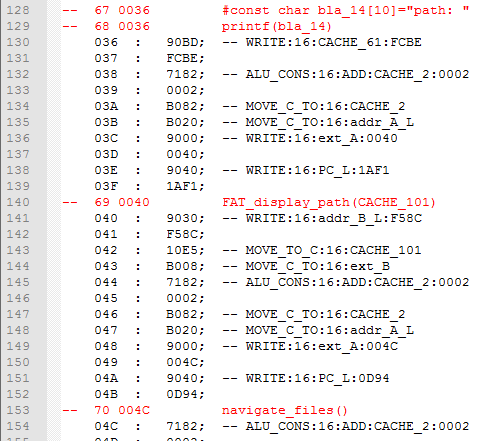The height and width of the screenshot is (441, 486).
Task: Click the MOVE_C_TO:16:ext_B comment
Action: click(x=318, y=266)
